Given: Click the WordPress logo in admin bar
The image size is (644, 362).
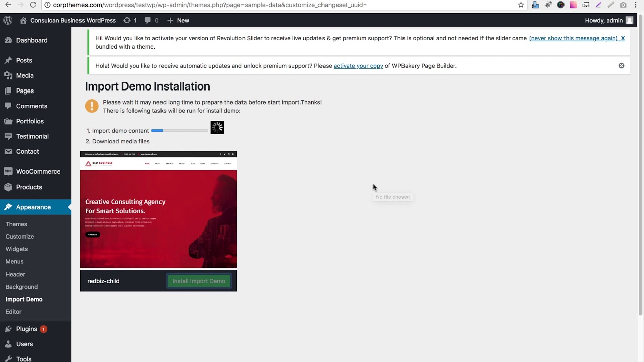Looking at the screenshot, I should coord(8,20).
